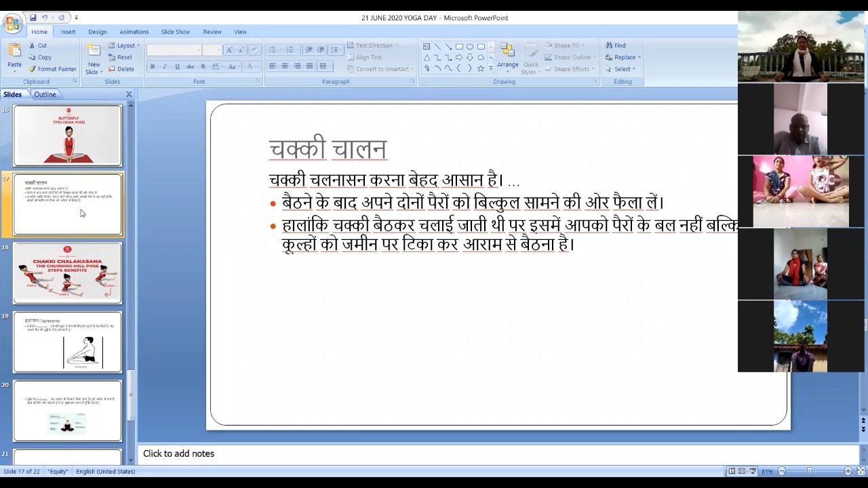Switch to the Slide Show tab
The image size is (868, 488).
pyautogui.click(x=175, y=32)
